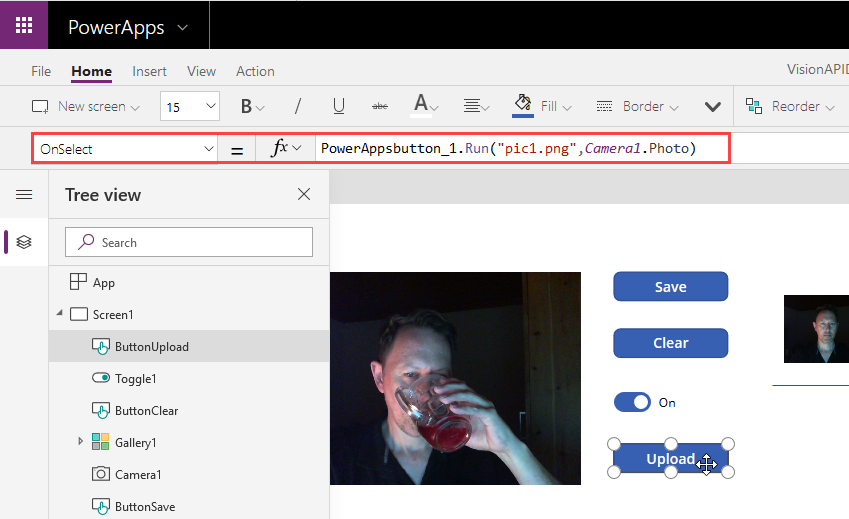Screen dimensions: 849x519
Task: Open the app launcher waffle icon
Action: [x=24, y=26]
